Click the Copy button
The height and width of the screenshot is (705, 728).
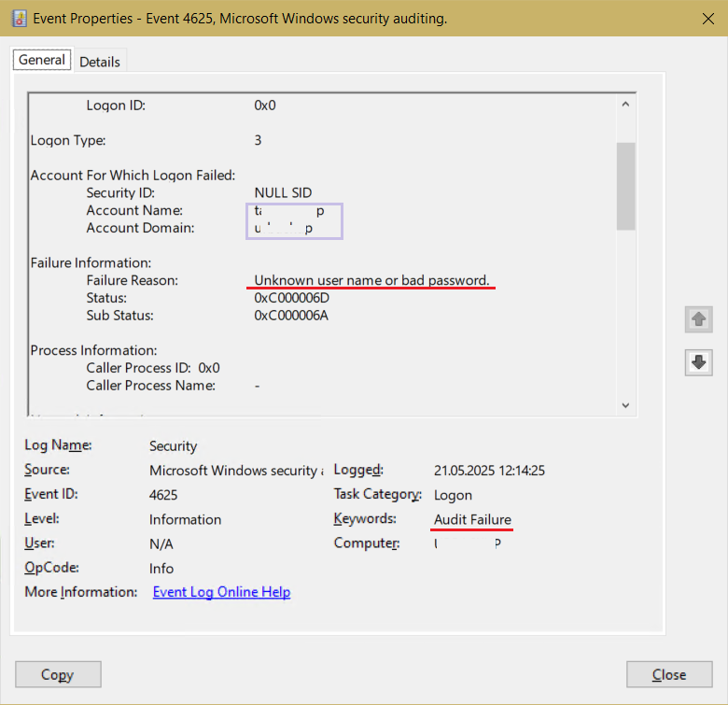pyautogui.click(x=58, y=674)
